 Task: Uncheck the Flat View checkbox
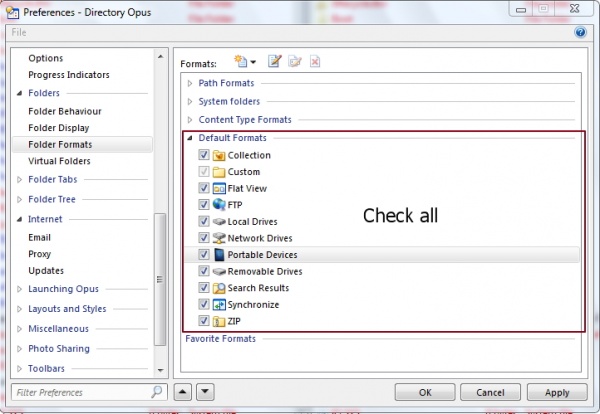pos(204,188)
